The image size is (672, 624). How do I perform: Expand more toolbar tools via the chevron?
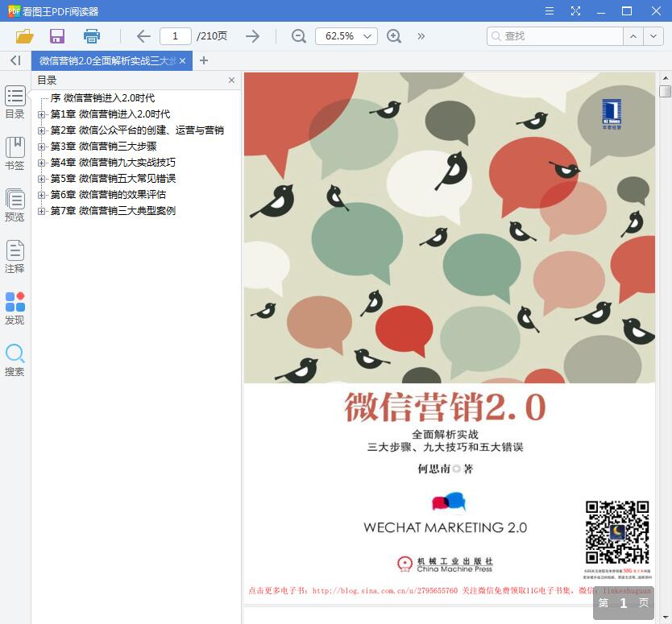(420, 35)
